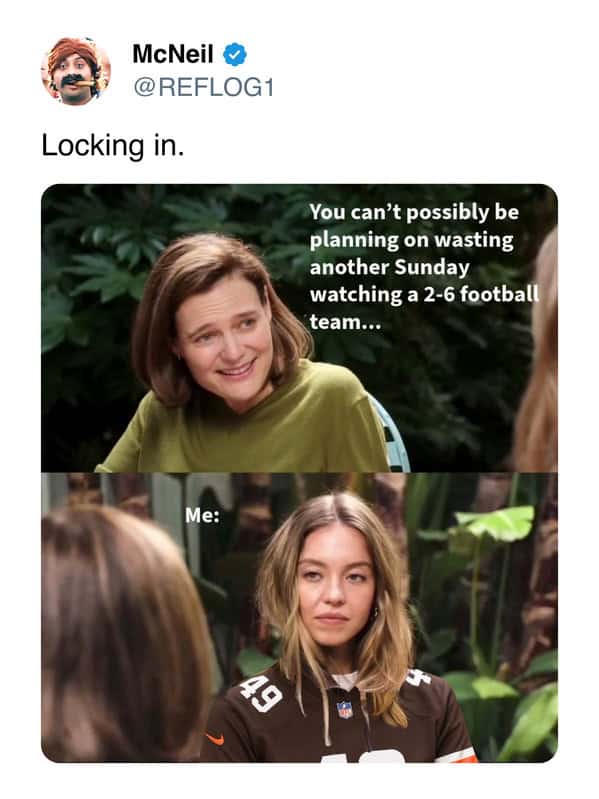Click the "You can't possibly be" caption line
599x799 pixels.
(414, 212)
